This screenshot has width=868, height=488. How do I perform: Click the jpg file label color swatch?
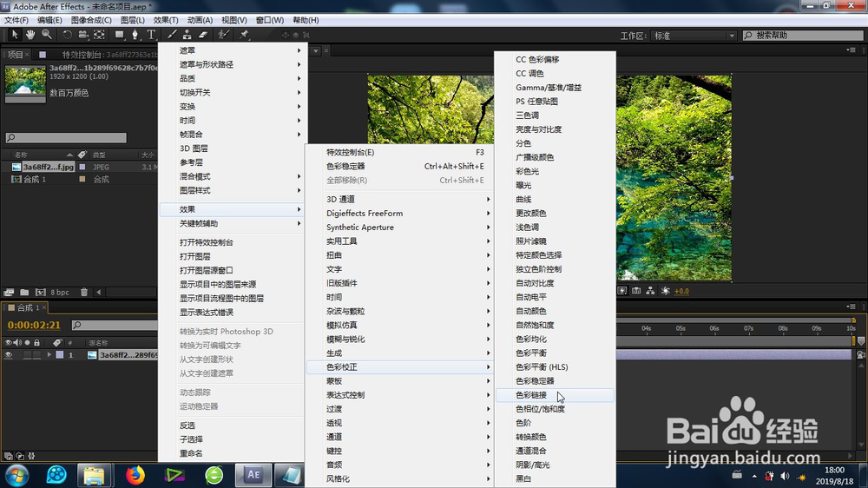(82, 167)
